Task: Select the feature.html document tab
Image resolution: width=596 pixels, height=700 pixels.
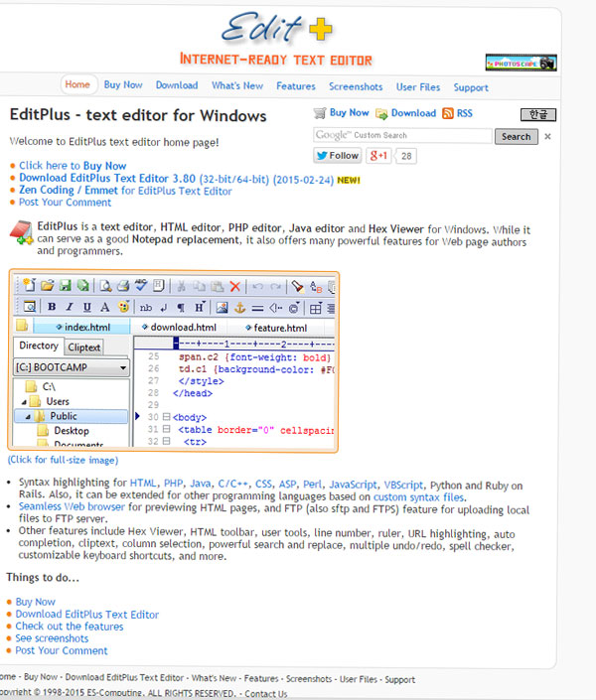Action: (276, 328)
